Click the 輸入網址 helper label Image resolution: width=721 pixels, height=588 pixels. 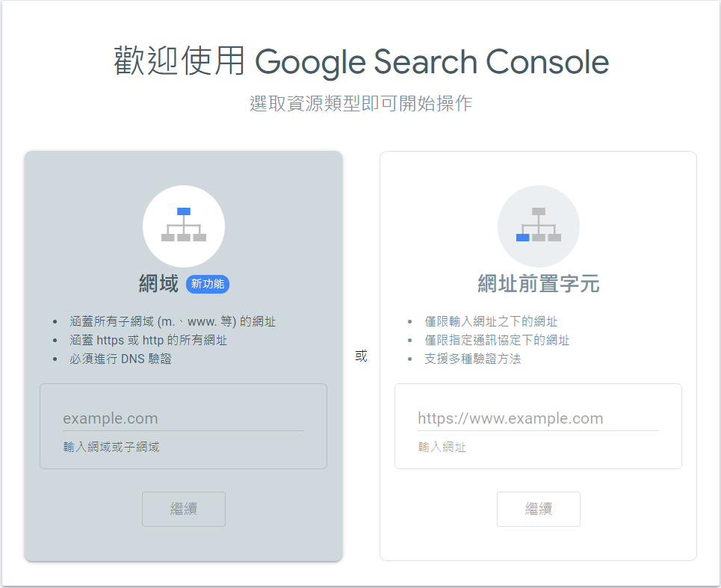pyautogui.click(x=442, y=447)
